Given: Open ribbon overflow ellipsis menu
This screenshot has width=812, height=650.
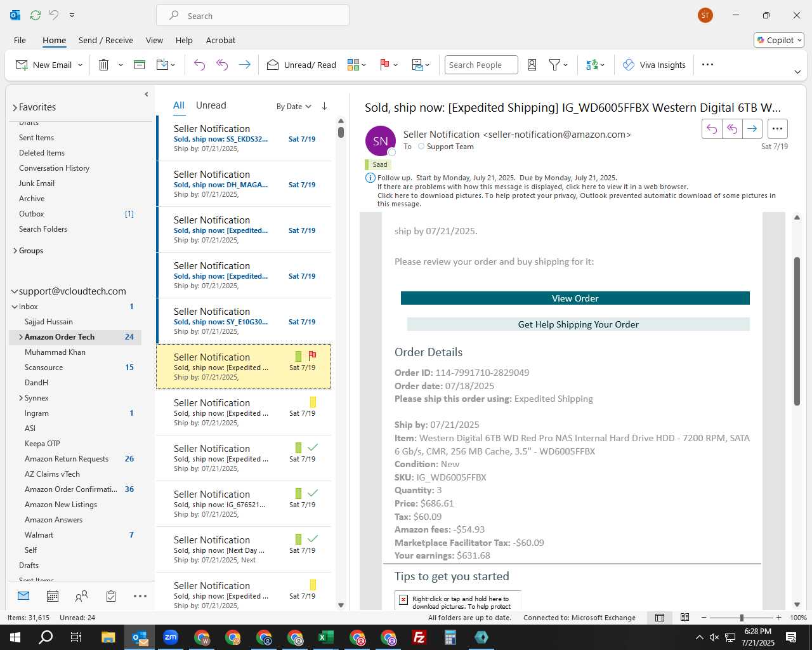Looking at the screenshot, I should coord(707,65).
